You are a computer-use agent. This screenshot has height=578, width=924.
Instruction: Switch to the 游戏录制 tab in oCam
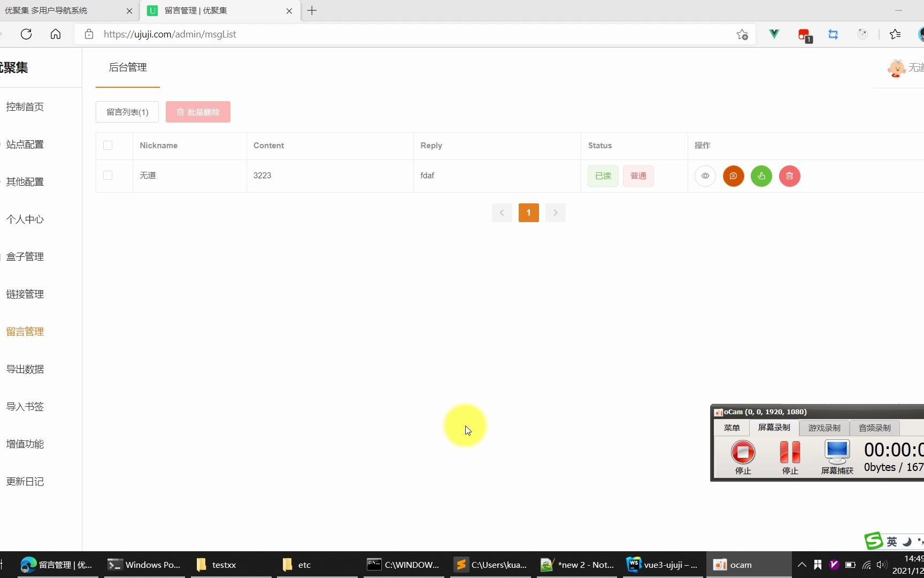click(x=824, y=427)
